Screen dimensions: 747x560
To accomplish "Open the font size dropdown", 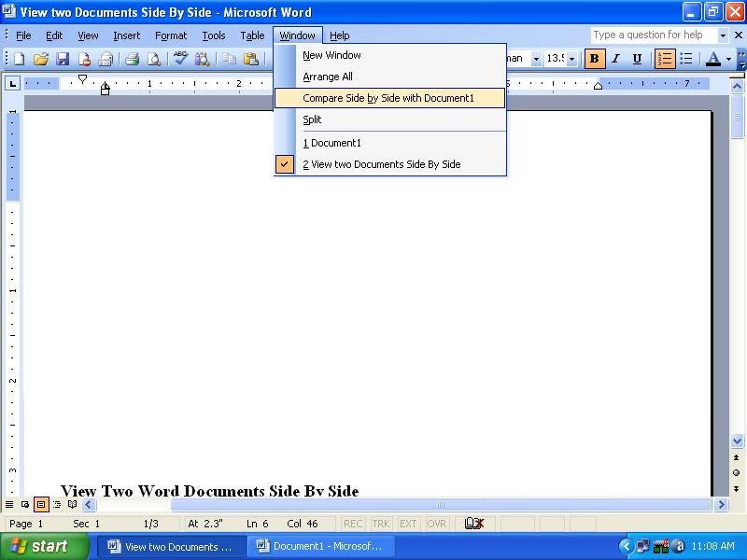I will tap(571, 59).
